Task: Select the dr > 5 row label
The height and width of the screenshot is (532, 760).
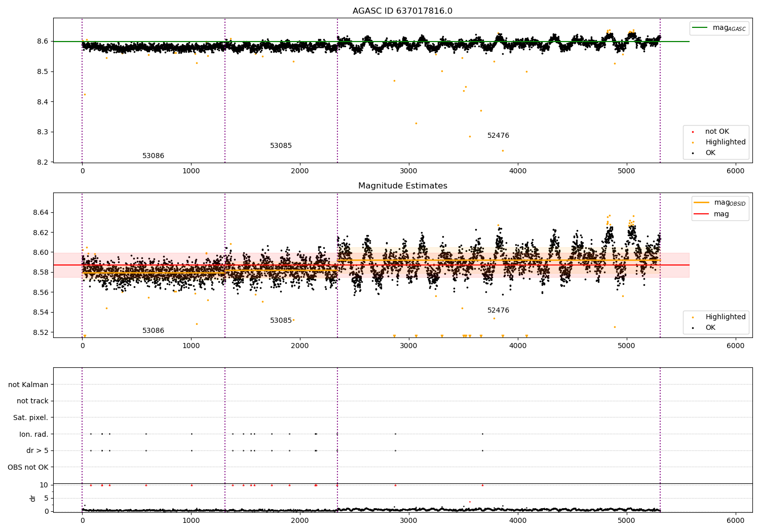Action: tap(37, 451)
